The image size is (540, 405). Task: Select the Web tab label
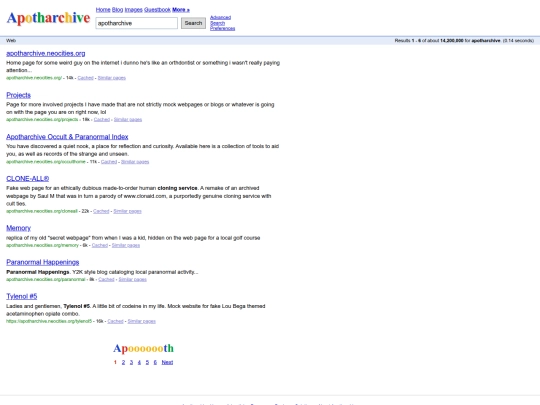click(x=11, y=41)
